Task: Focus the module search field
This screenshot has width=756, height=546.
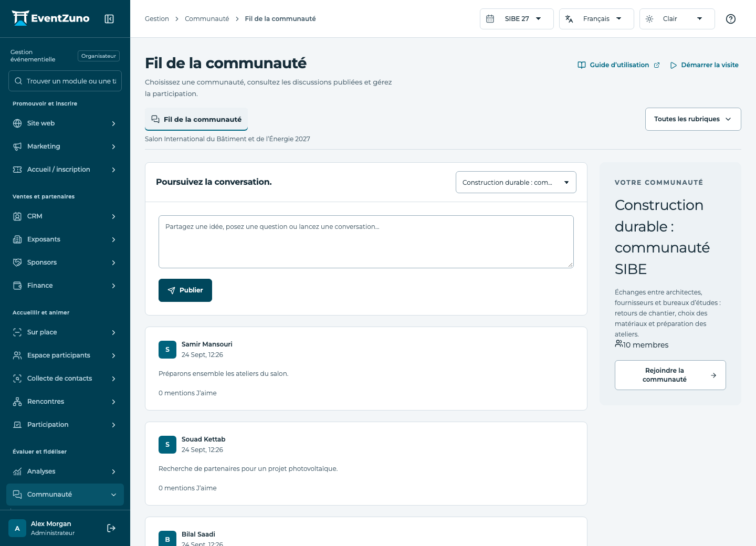Action: 65,81
